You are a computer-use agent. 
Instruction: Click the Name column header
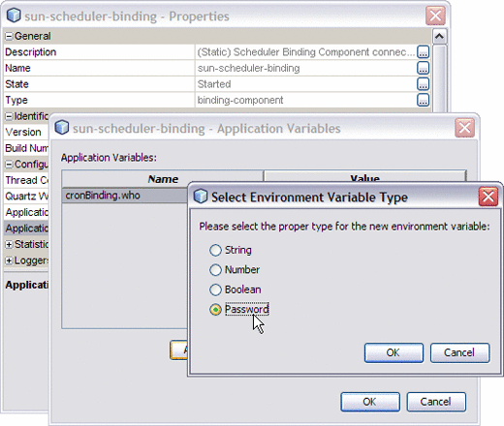click(163, 179)
